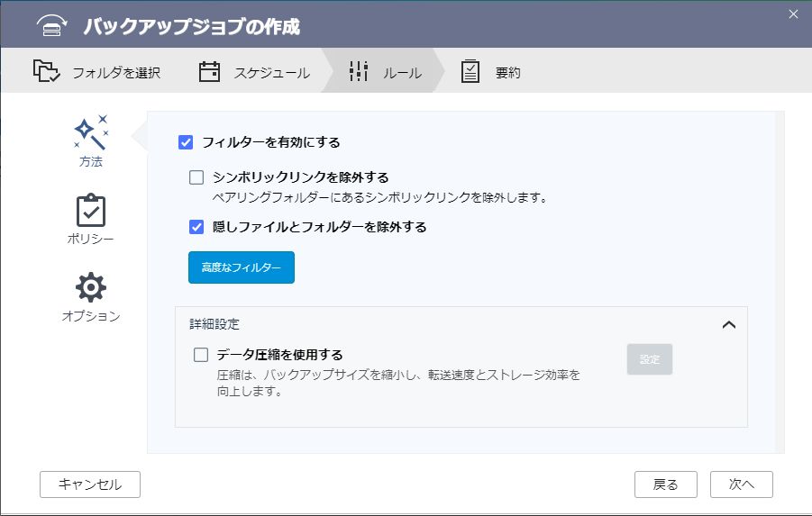Click the symbolic link description text
This screenshot has width=812, height=516.
(x=379, y=197)
